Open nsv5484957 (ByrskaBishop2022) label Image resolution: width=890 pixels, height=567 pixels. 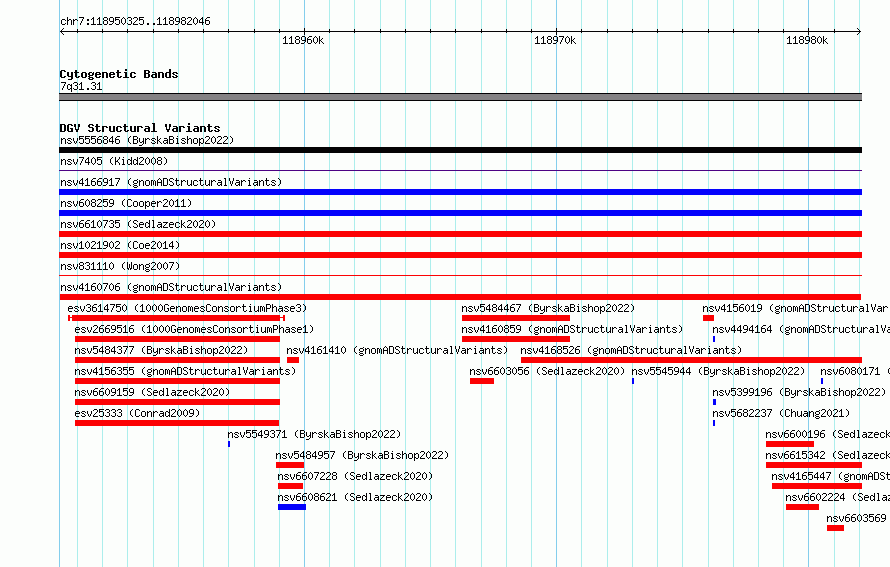tap(362, 455)
